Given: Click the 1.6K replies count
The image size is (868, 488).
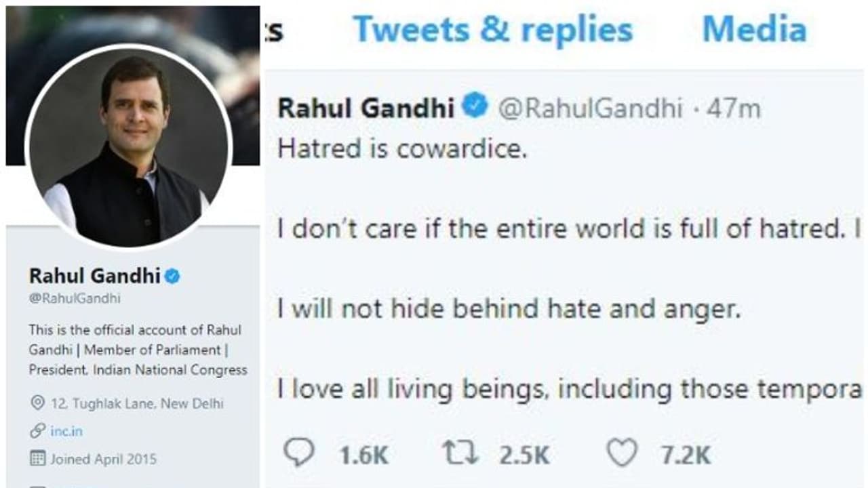Looking at the screenshot, I should [x=363, y=455].
